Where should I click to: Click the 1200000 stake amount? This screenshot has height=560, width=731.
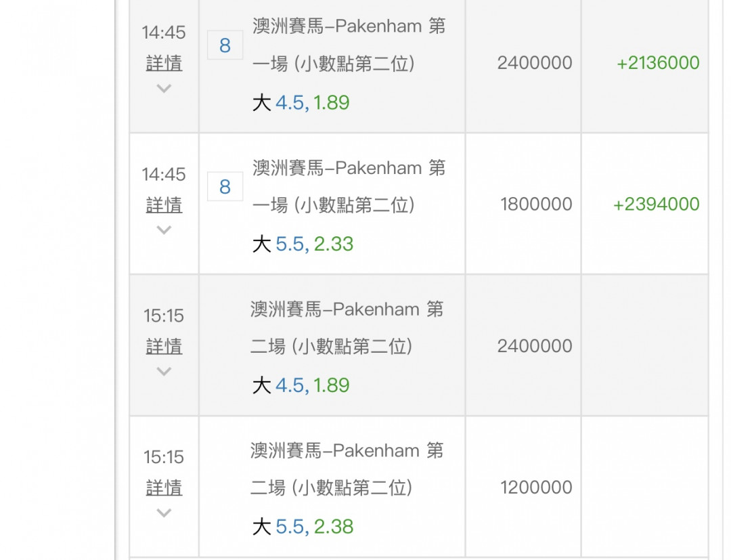coord(536,488)
